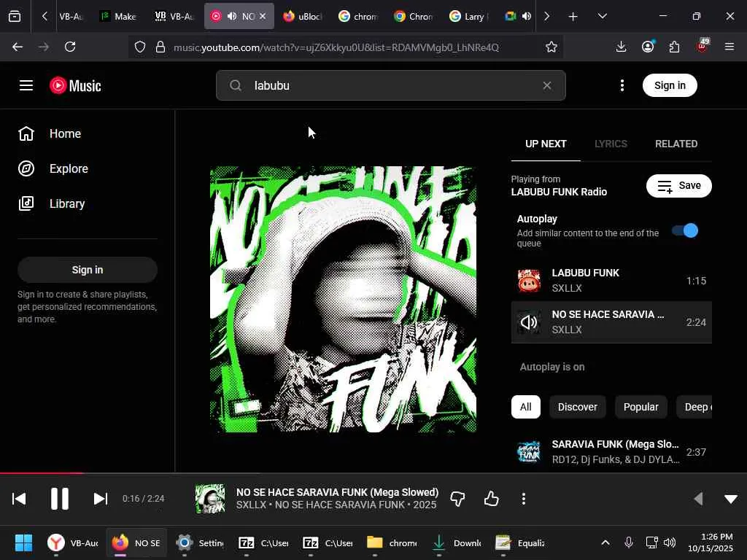Open tracking protection shield icon
The height and width of the screenshot is (560, 747).
(x=139, y=47)
